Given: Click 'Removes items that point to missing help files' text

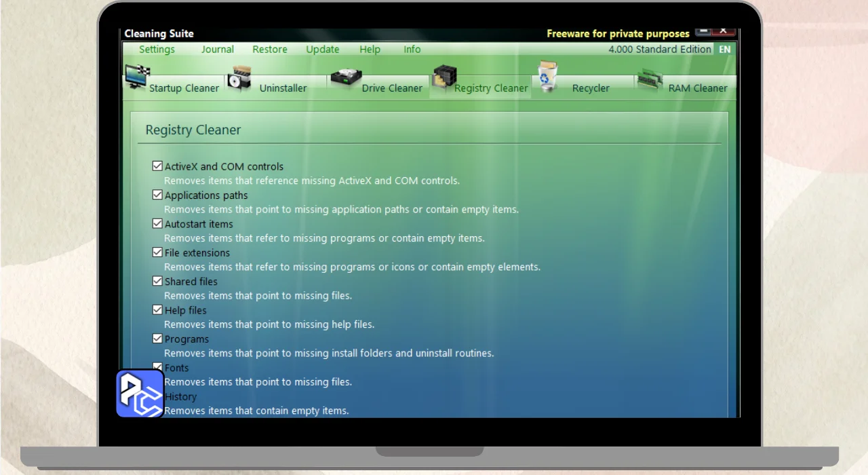Looking at the screenshot, I should (269, 325).
